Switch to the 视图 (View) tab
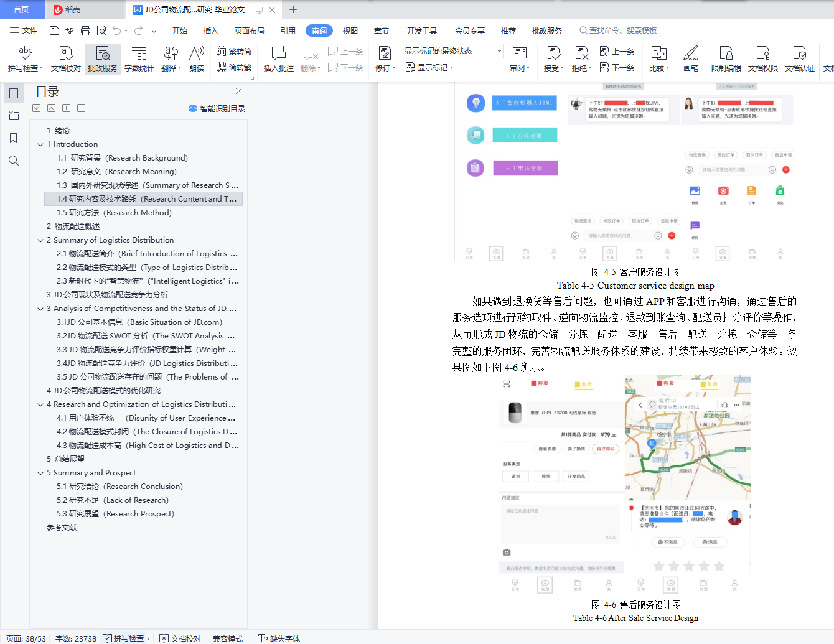The image size is (834, 644). pos(350,30)
